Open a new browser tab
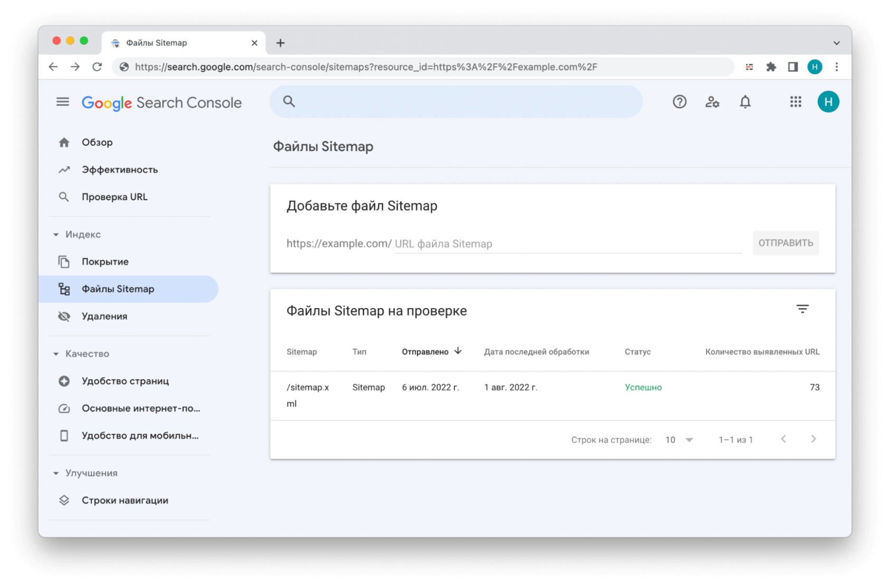Viewport: 890px width, 588px height. coord(280,43)
